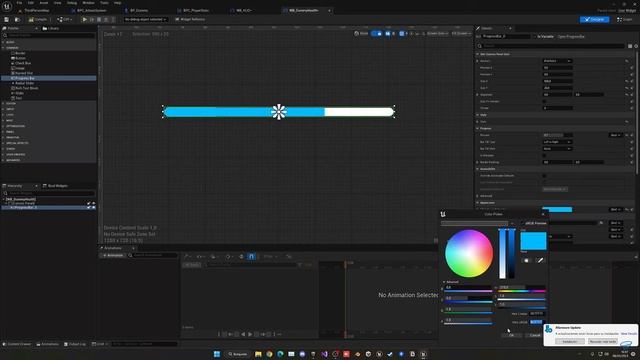Open the Anchors dropdown in Details
The image size is (640, 360).
click(x=557, y=61)
